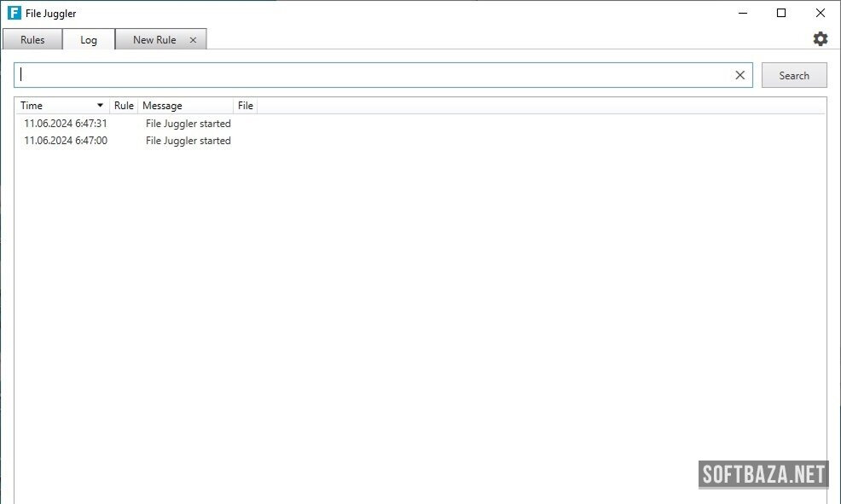
Task: Click the File Juggler title bar text
Action: pos(51,14)
